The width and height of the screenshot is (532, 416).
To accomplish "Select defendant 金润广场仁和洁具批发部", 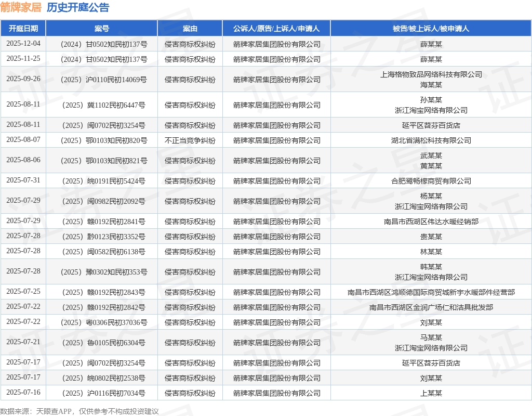I will 431,307.
